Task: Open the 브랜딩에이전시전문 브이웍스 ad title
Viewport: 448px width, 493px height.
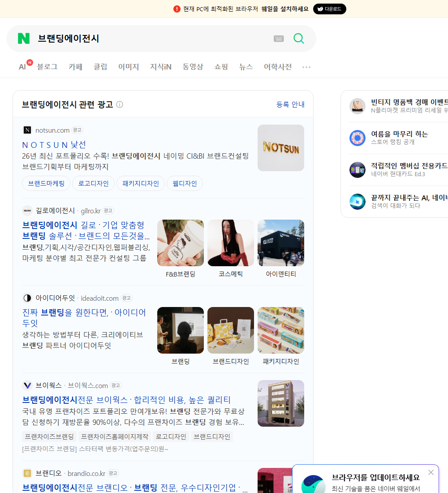Action: pos(126,400)
